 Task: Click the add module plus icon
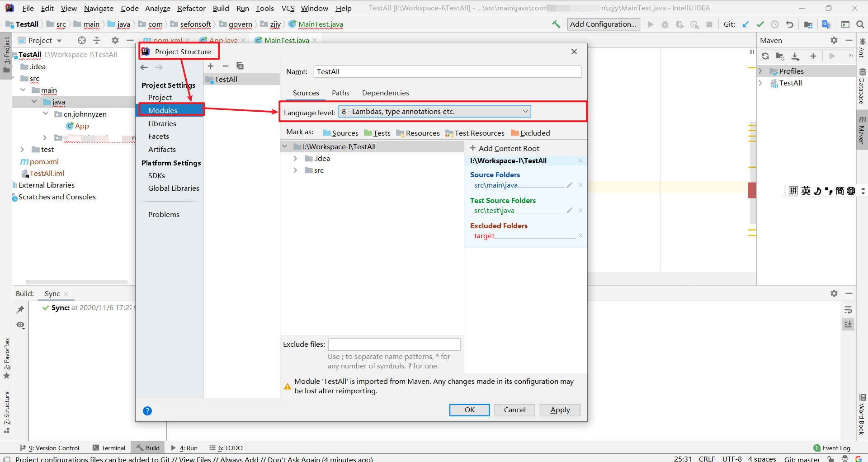tap(211, 66)
